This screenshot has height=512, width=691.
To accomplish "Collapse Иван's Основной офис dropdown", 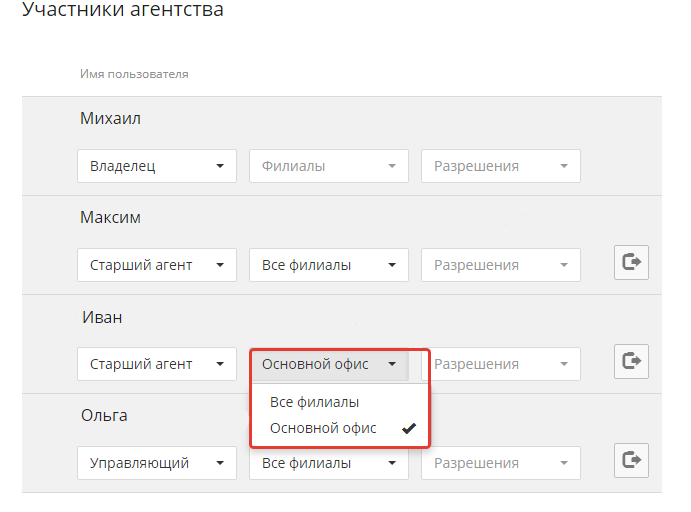I will pos(328,364).
